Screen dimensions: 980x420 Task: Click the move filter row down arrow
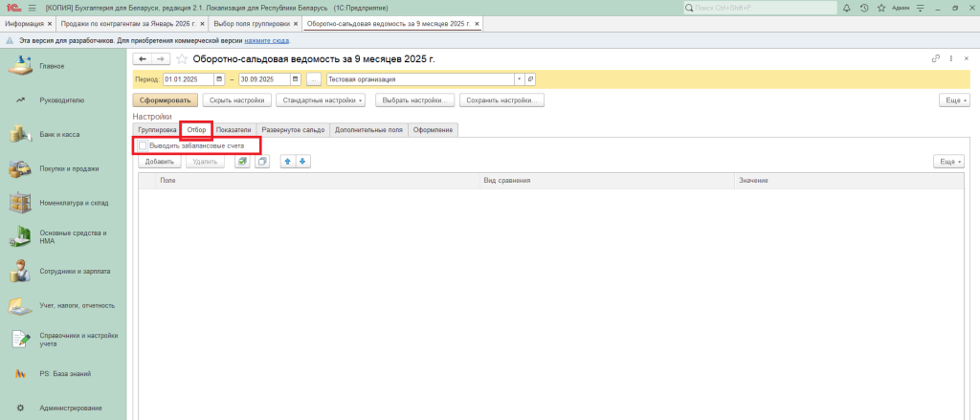coord(302,162)
